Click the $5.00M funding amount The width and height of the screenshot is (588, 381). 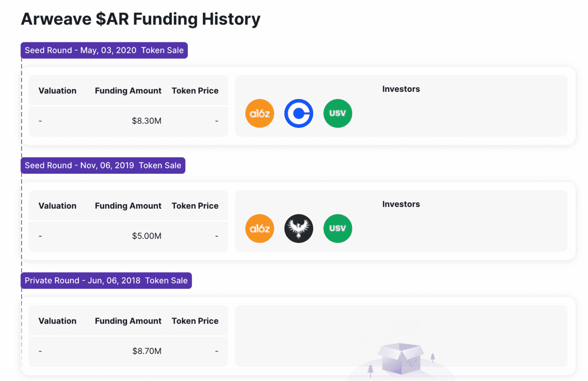point(147,236)
